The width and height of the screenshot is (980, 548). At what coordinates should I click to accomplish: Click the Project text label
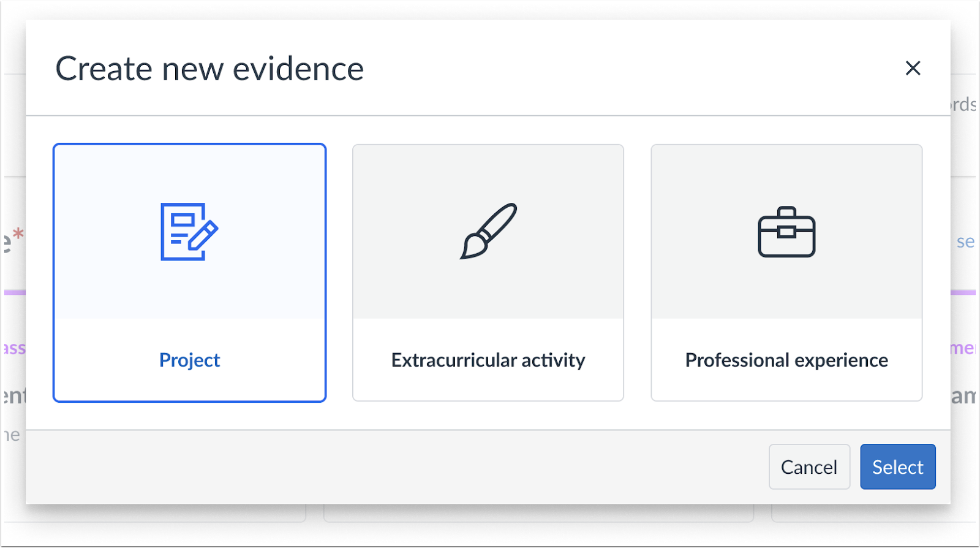(189, 360)
